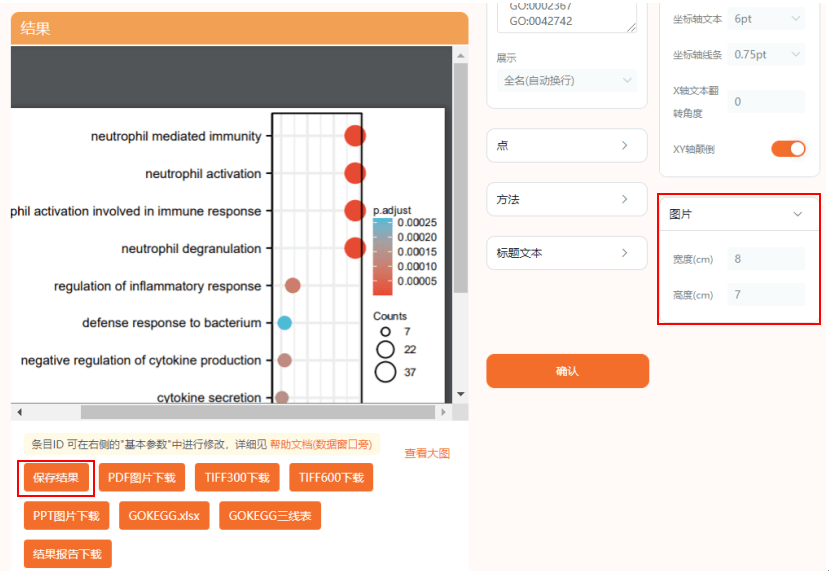Download GOKEGG.xlsx file
Image resolution: width=829 pixels, height=571 pixels.
[x=164, y=516]
